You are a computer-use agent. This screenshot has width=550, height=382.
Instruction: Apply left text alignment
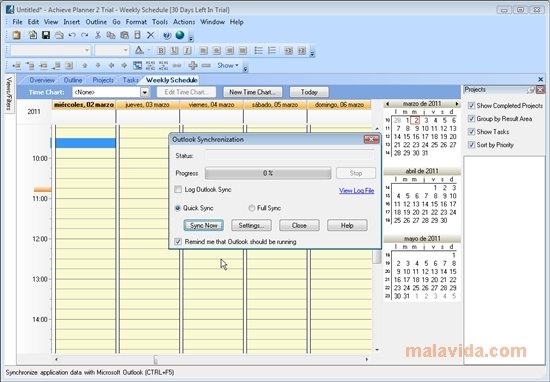(203, 51)
